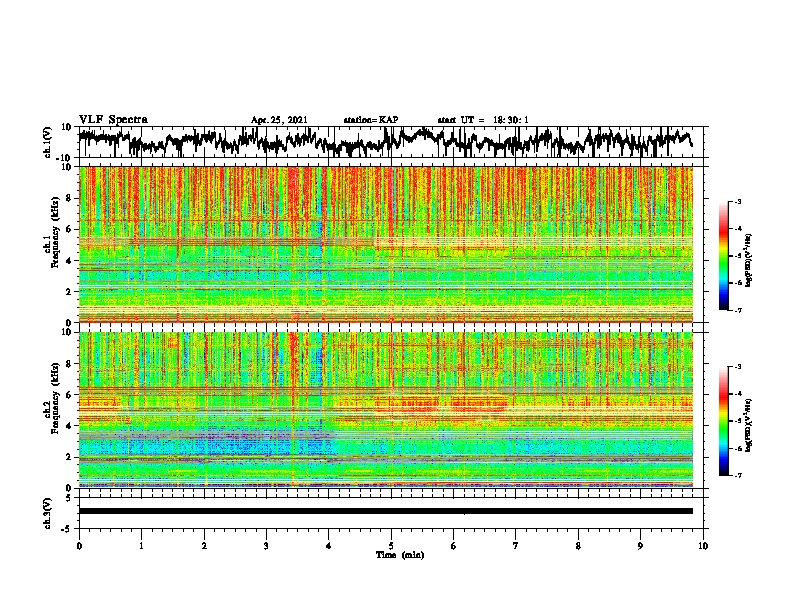The image size is (792, 612).
Task: Click inside the ch.2 frequency spectrogram
Action: tap(386, 410)
